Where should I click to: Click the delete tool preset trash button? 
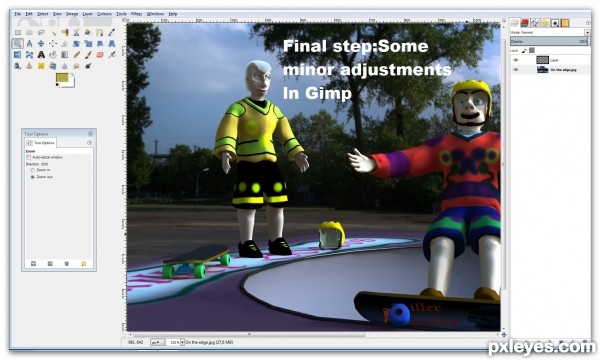pyautogui.click(x=67, y=264)
